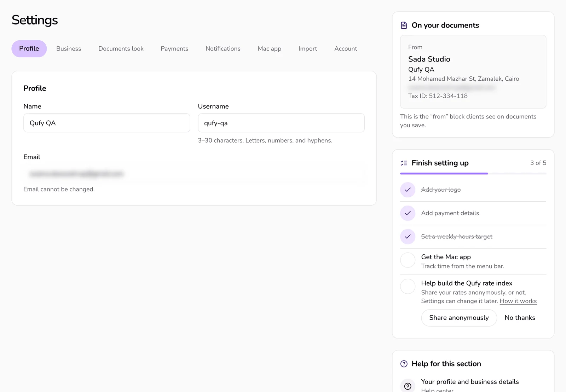Click the No thanks button
The width and height of the screenshot is (566, 392).
pyautogui.click(x=520, y=318)
